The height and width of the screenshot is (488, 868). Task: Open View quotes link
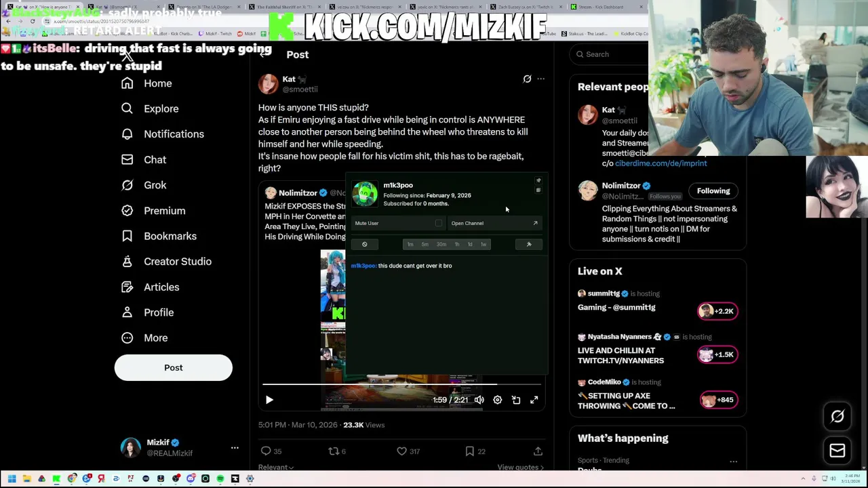[520, 467]
